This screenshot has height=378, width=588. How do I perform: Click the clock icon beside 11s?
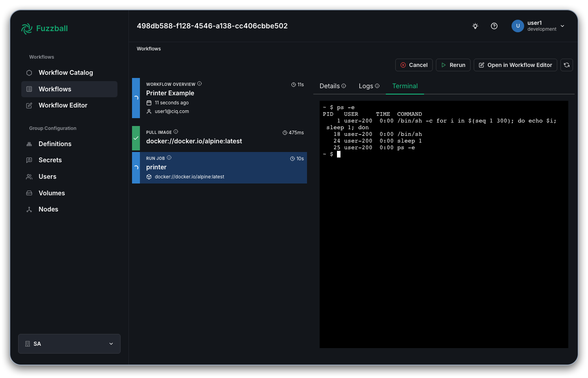[294, 85]
